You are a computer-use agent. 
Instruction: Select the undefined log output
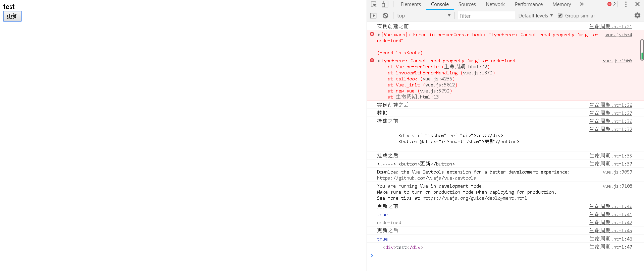pos(389,223)
